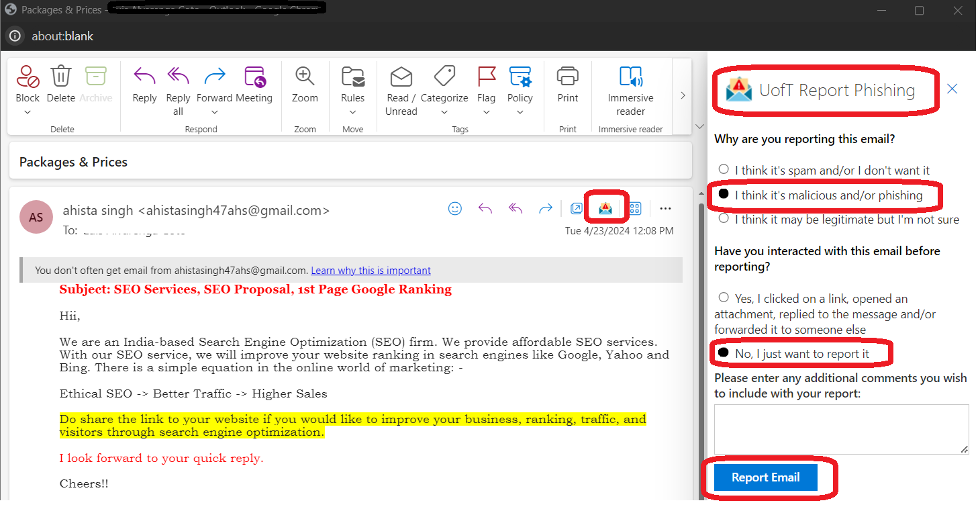Viewport: 980px width, 511px height.
Task: Select "I think it's spam" radio option
Action: pos(724,170)
